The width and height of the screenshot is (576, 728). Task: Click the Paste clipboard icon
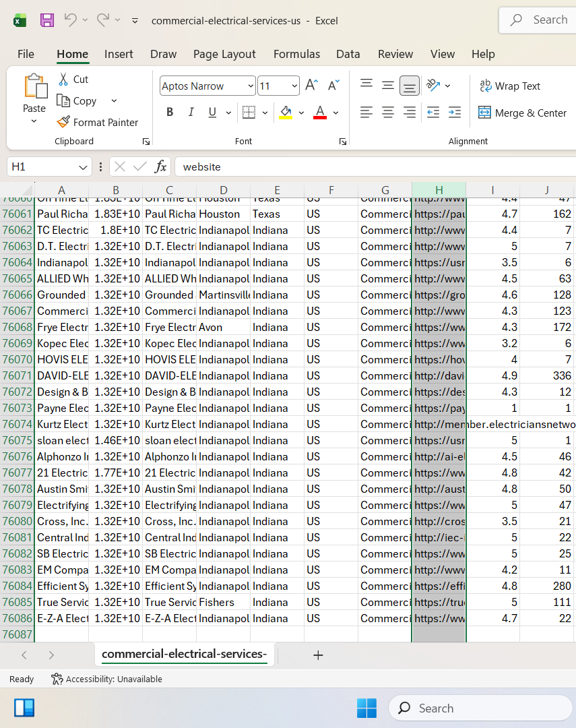point(35,86)
